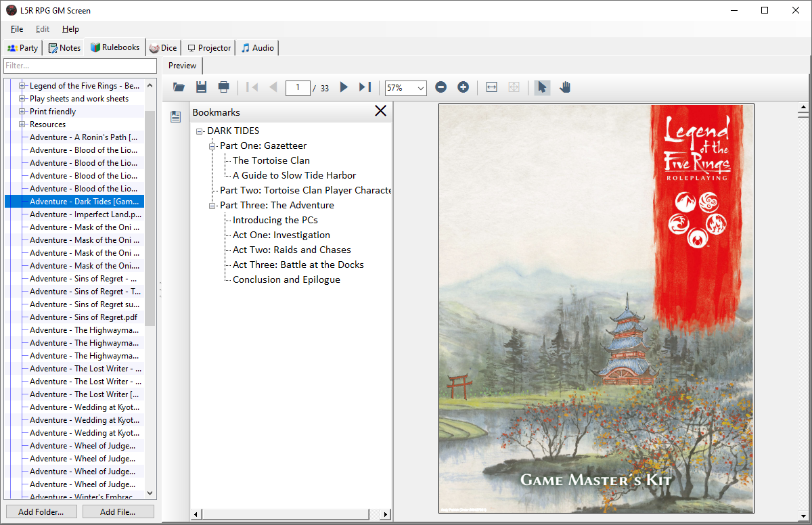Image resolution: width=812 pixels, height=525 pixels.
Task: Zoom out with the minus icon
Action: [x=441, y=87]
